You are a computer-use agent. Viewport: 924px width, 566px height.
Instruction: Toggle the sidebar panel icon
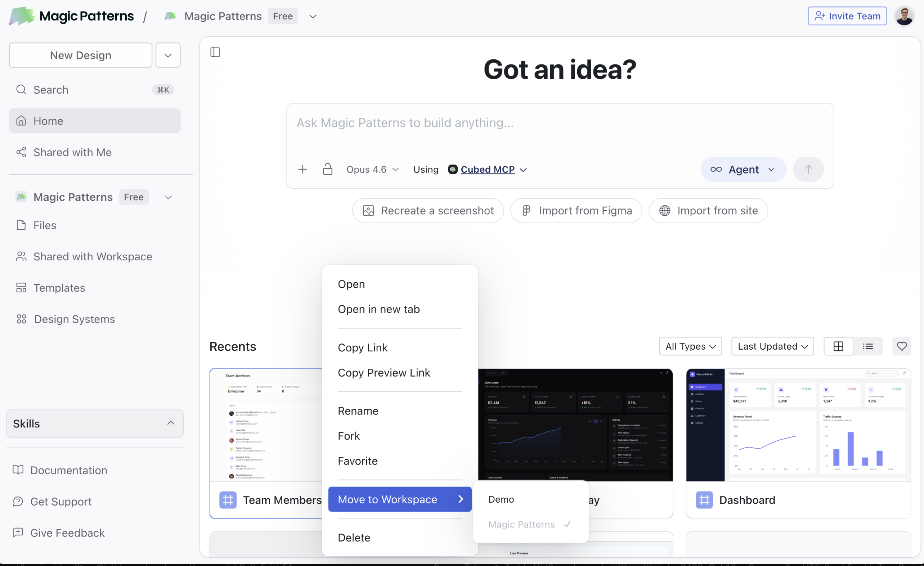(215, 52)
